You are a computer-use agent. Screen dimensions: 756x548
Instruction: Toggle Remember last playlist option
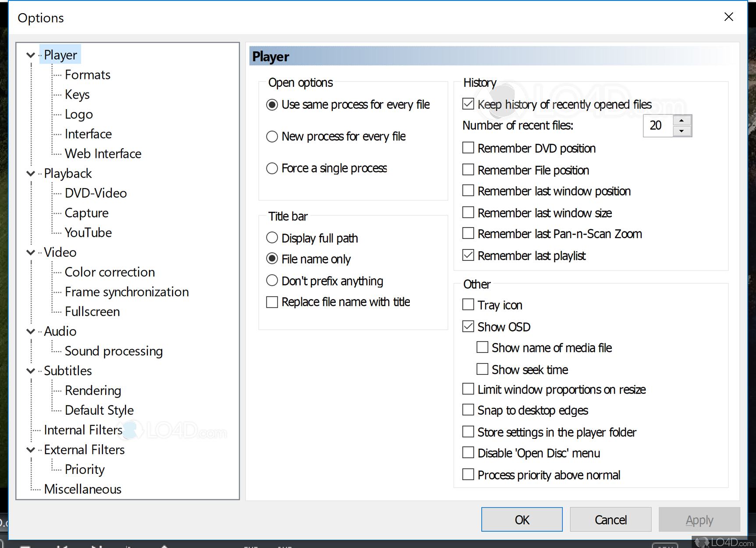pos(468,256)
